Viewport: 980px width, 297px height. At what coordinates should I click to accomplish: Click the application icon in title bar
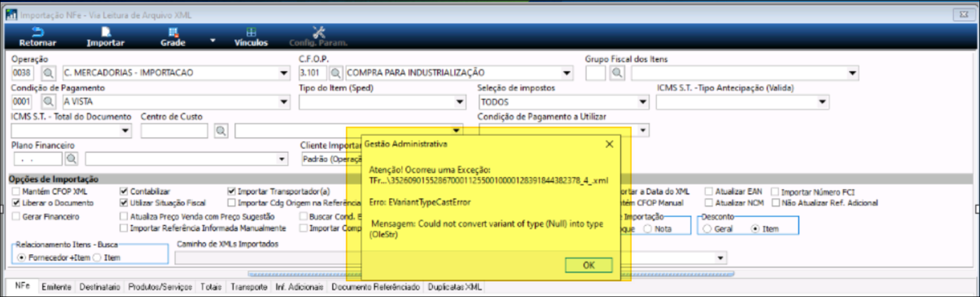pyautogui.click(x=11, y=15)
